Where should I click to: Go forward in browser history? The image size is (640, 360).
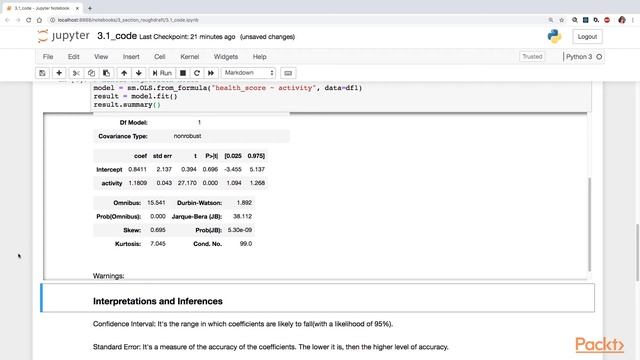pos(18,20)
